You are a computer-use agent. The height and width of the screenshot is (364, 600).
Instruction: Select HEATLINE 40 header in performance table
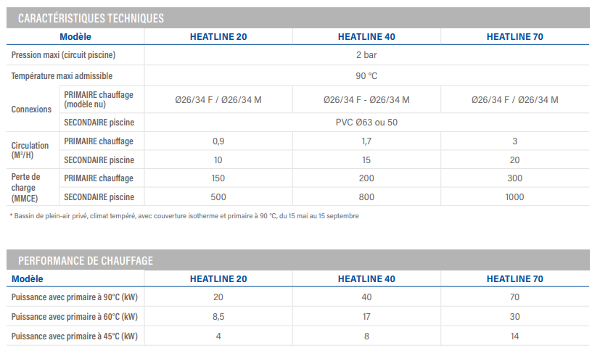[366, 278]
